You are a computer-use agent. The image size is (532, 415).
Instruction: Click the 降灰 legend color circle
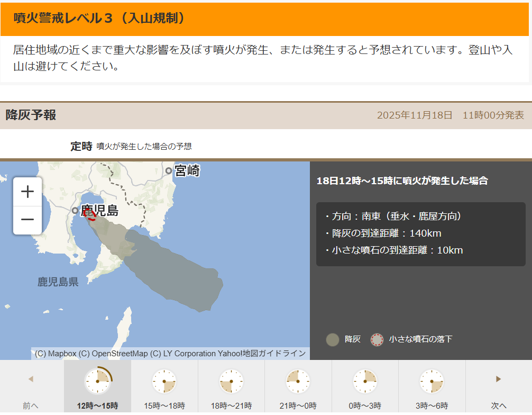(333, 339)
